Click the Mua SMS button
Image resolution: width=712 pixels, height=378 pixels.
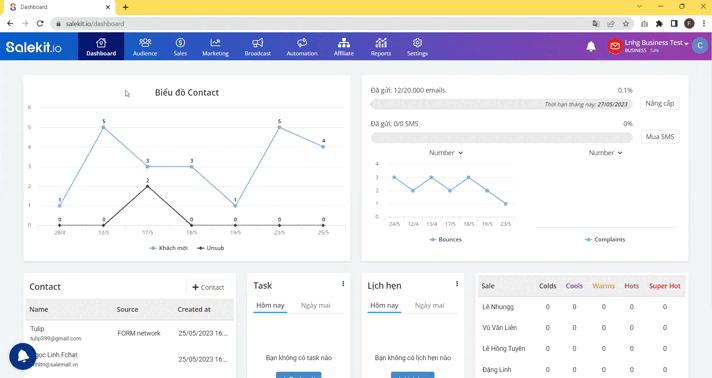(660, 137)
